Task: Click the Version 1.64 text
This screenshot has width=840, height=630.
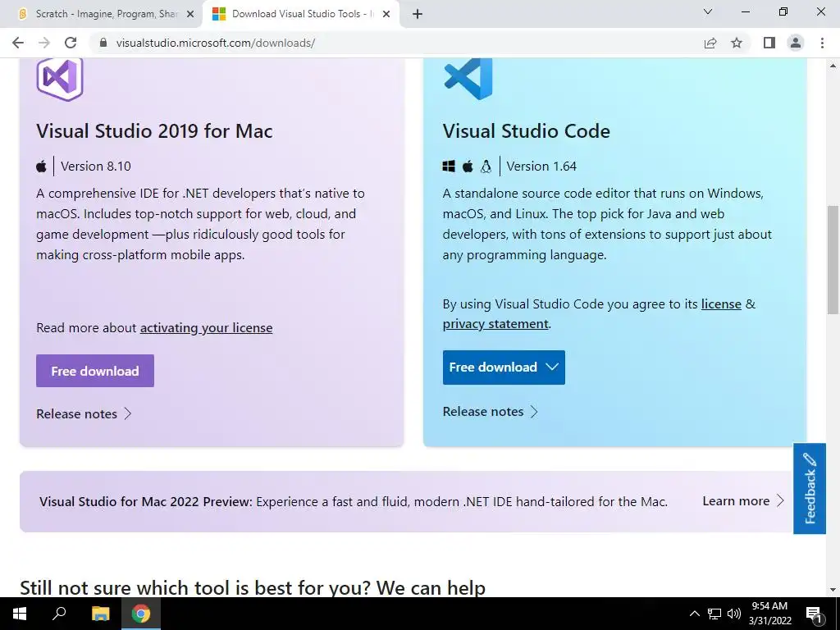Action: pos(541,166)
